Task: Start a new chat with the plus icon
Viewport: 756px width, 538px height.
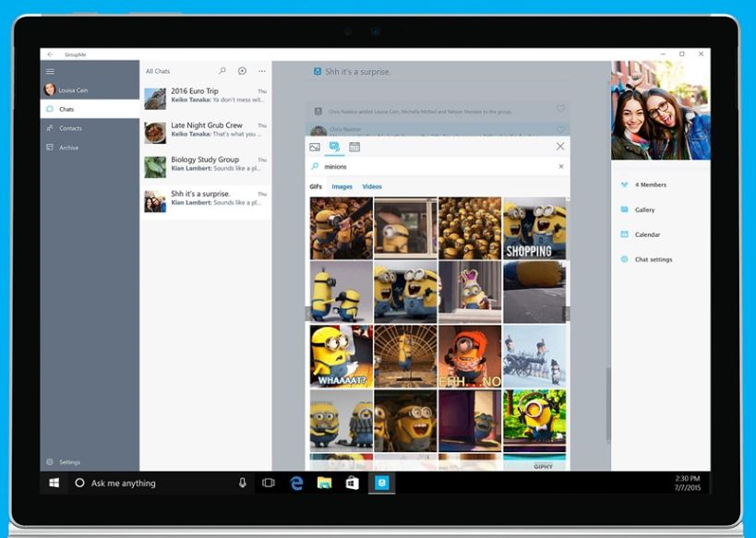Action: point(242,71)
